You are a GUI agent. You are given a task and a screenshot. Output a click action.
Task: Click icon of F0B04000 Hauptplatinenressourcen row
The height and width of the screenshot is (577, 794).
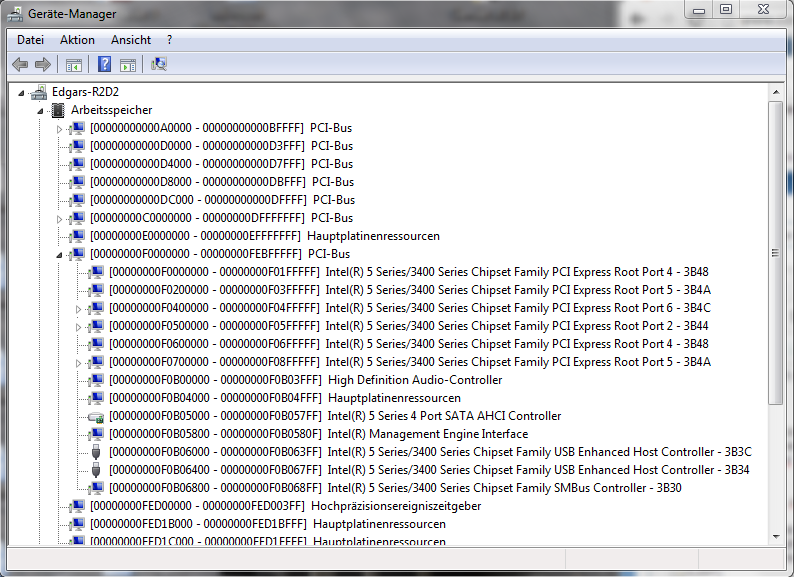point(96,398)
